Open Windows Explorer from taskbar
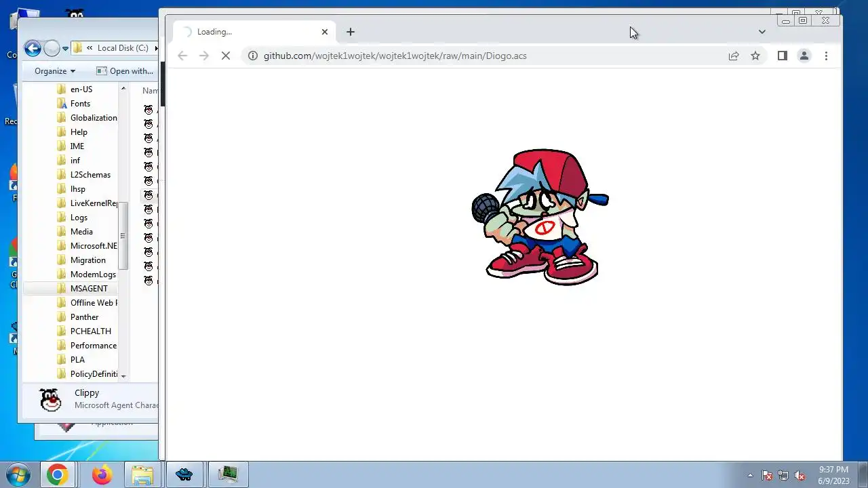This screenshot has height=488, width=868. (142, 475)
